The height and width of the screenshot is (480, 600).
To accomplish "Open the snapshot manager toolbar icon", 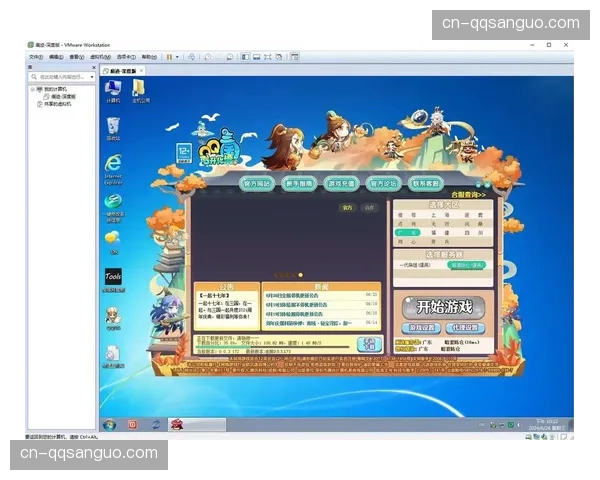I will [230, 57].
